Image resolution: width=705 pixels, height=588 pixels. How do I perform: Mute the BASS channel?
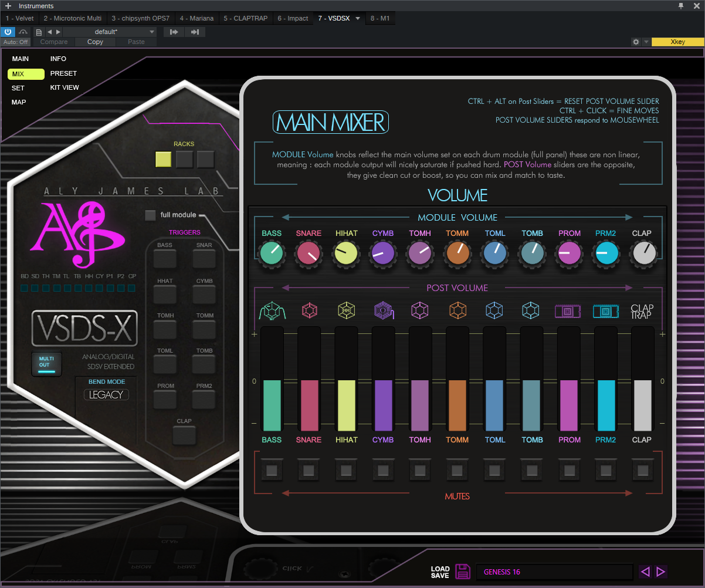pos(272,470)
